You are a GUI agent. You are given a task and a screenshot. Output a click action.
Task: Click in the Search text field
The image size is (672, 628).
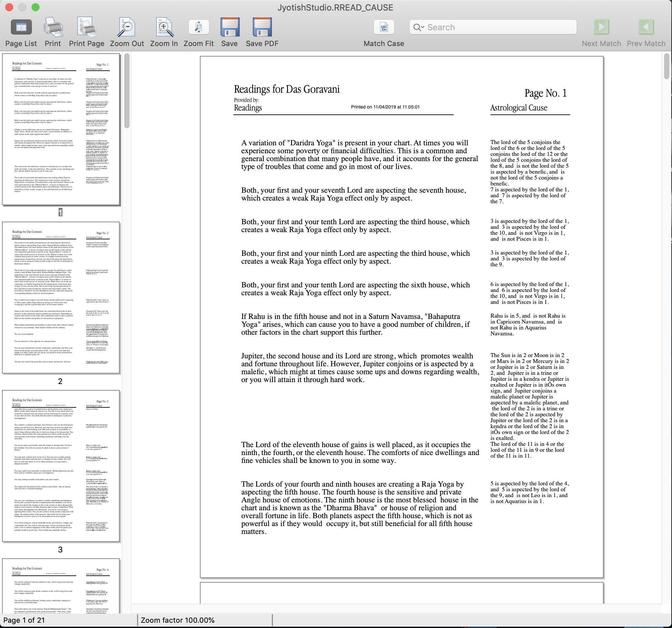tap(497, 27)
